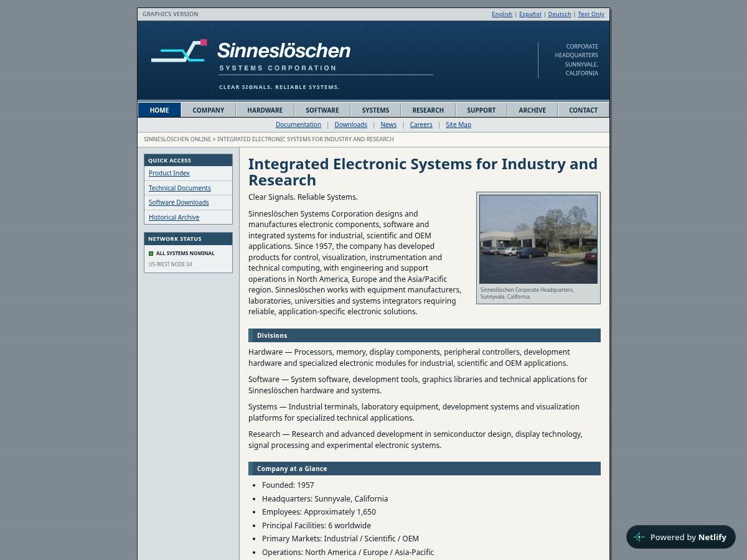Click the Powered by Netlify badge
The image size is (747, 560).
tap(681, 537)
